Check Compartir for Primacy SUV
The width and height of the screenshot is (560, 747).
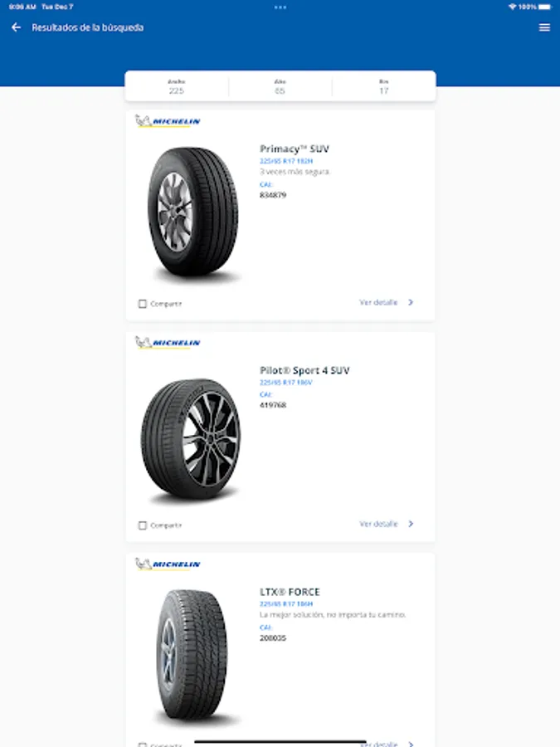tap(143, 304)
